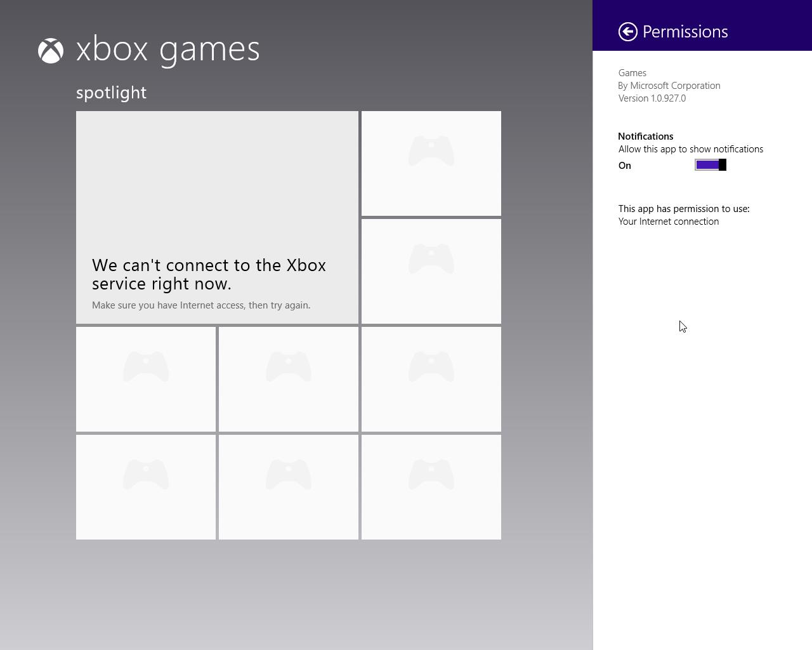Click the 'Permissions' panel title
Viewport: 812px width, 650px height.
click(685, 32)
